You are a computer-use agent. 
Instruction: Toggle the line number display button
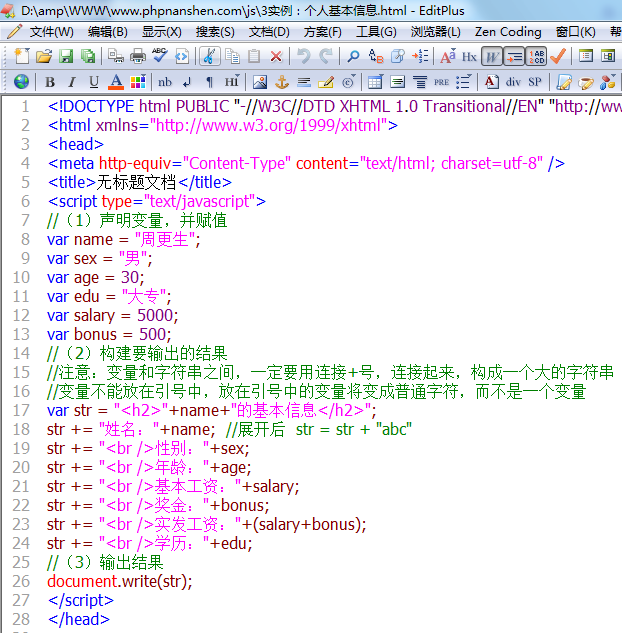click(536, 57)
